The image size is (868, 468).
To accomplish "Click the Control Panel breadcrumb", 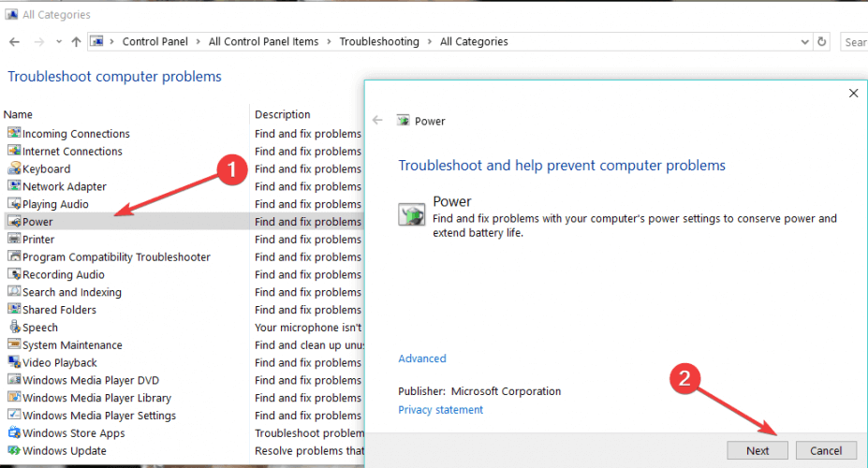I will pos(155,41).
